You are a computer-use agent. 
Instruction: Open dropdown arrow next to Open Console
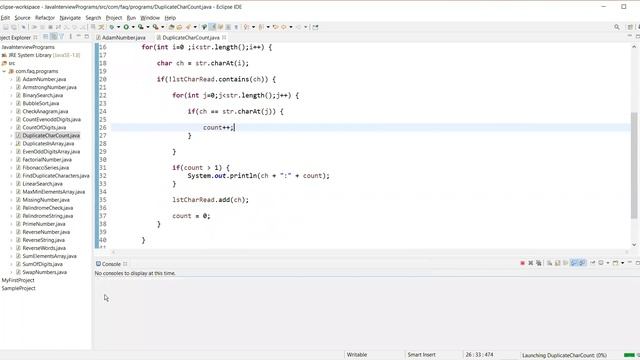click(x=622, y=263)
